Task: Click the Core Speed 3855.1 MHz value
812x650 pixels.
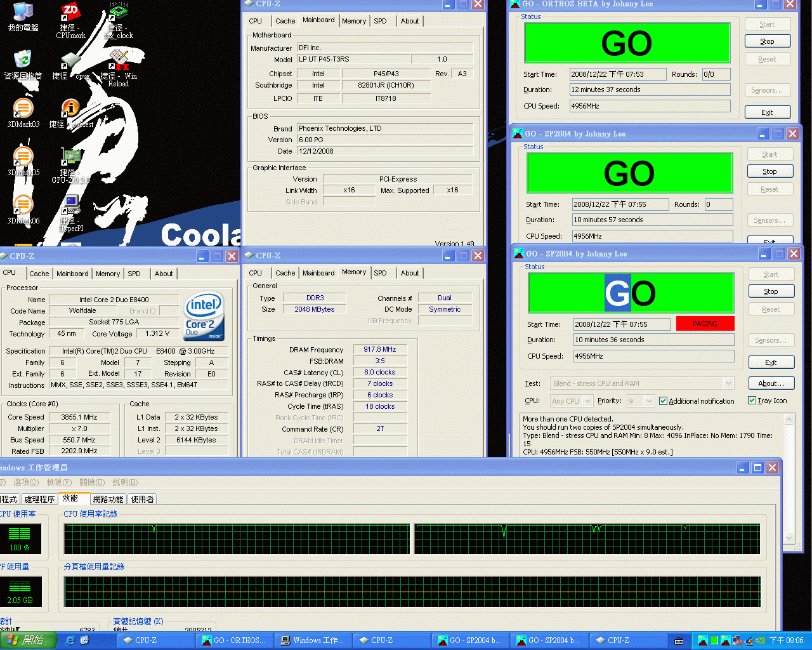Action: (x=79, y=417)
